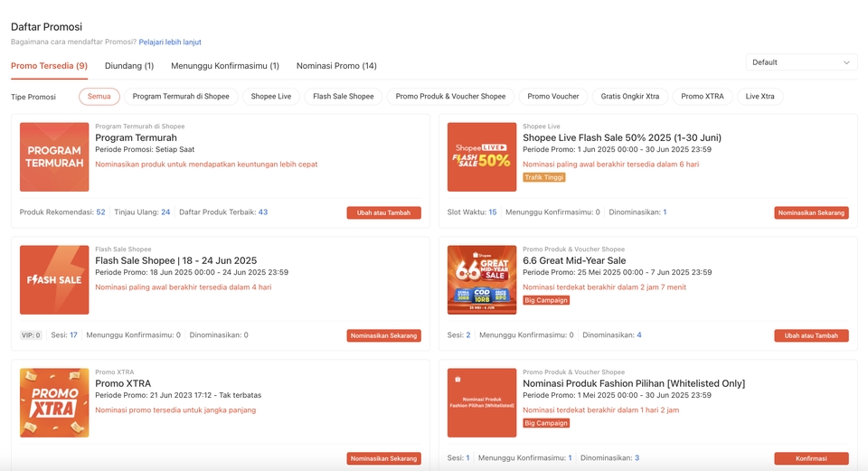Filter by Promo Produk & Voucher Shopee
868x471 pixels.
coord(450,97)
